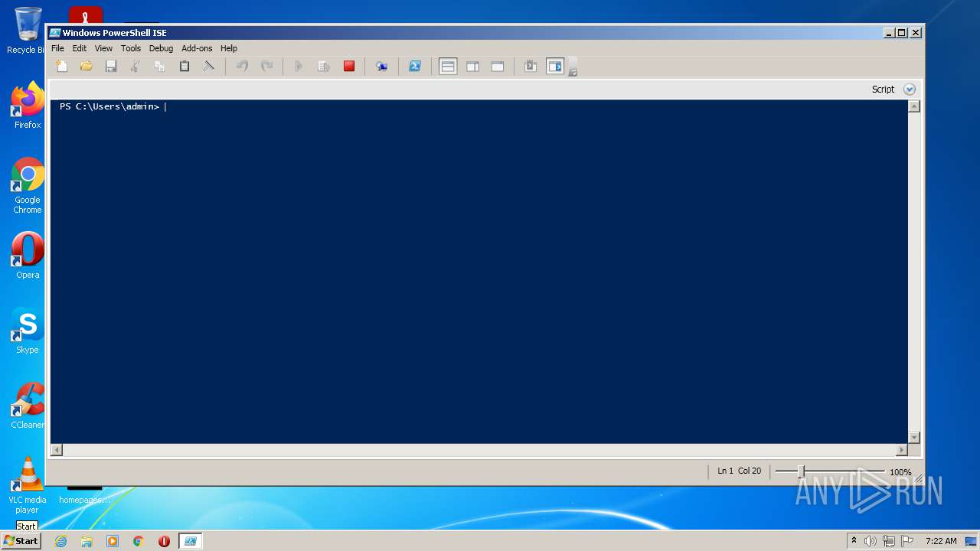Image resolution: width=980 pixels, height=551 pixels.
Task: Open the Debug menu
Action: point(161,48)
